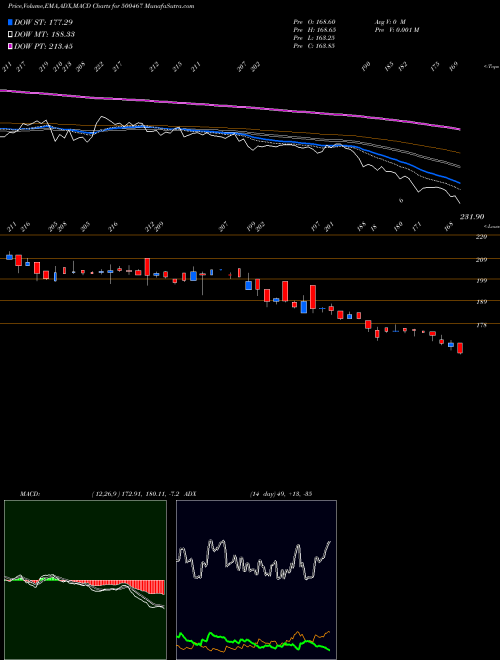500x660 pixels.
Task: Click the 'Pre L: 168.25' low value
Action: 314,38
